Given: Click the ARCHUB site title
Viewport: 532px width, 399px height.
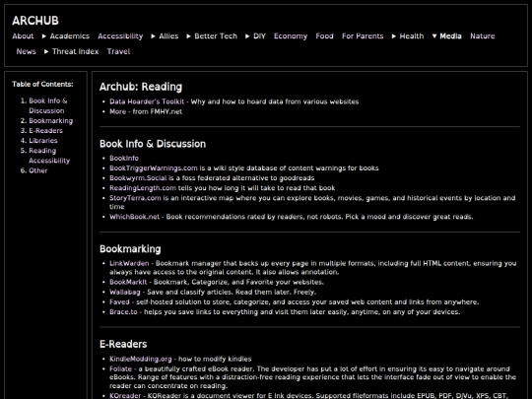Looking at the screenshot, I should (x=35, y=21).
